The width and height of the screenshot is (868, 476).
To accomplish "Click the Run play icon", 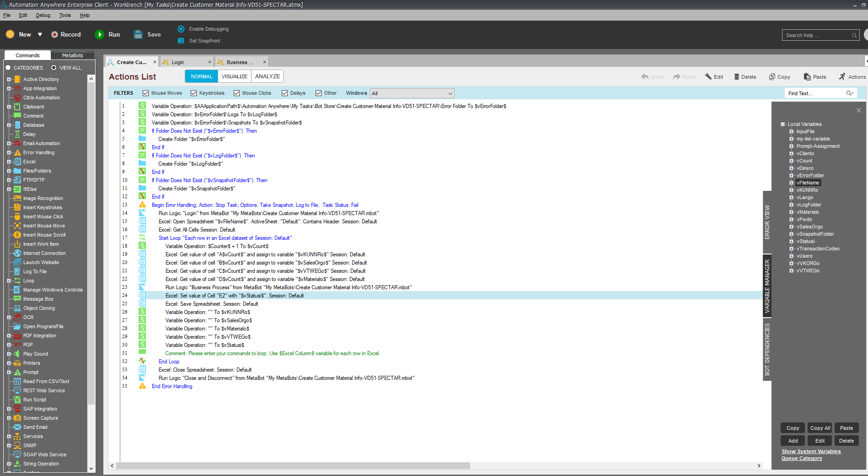I will coord(99,35).
